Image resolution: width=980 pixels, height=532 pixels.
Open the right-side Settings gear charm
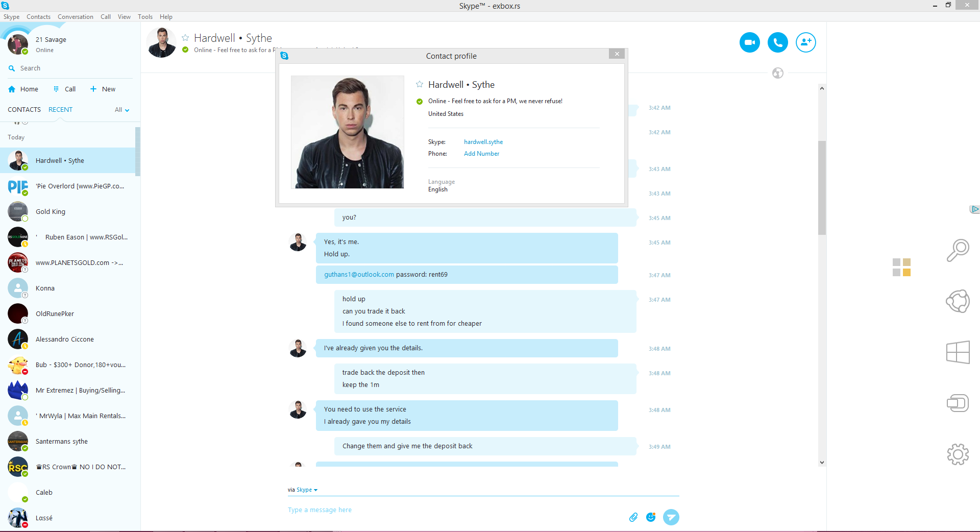point(958,454)
